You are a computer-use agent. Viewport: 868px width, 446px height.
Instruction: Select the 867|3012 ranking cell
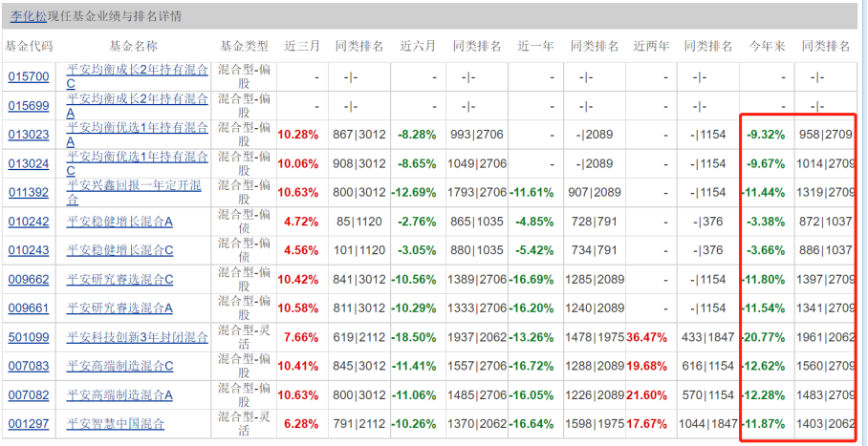coord(358,135)
